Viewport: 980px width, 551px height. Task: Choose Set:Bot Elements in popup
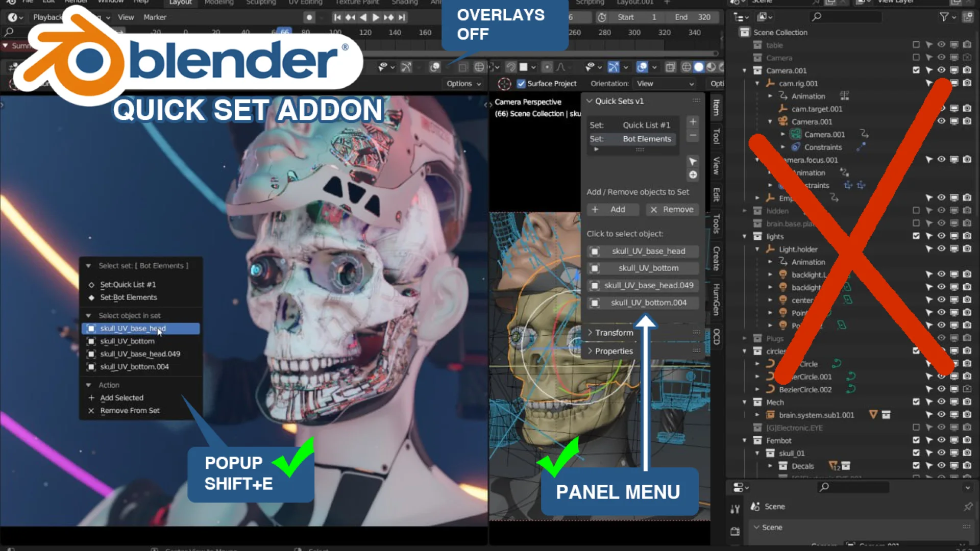coord(128,297)
